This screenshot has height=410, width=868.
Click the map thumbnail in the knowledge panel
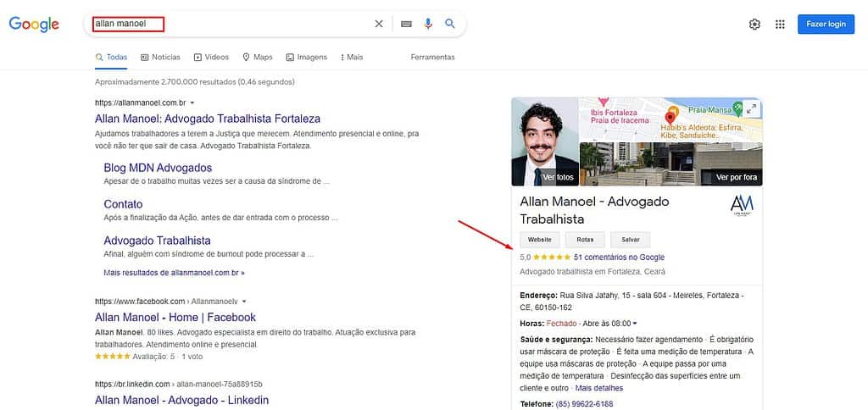click(671, 119)
